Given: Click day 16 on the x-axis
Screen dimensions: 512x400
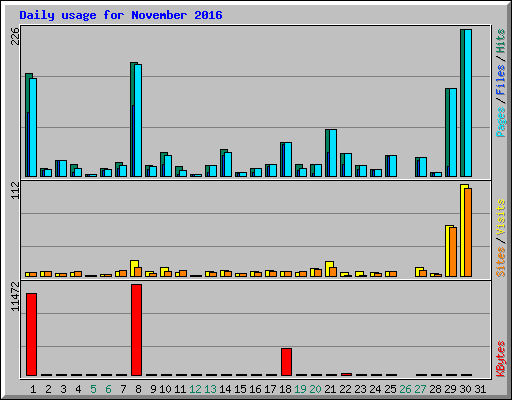Looking at the screenshot, I should pos(255,389).
